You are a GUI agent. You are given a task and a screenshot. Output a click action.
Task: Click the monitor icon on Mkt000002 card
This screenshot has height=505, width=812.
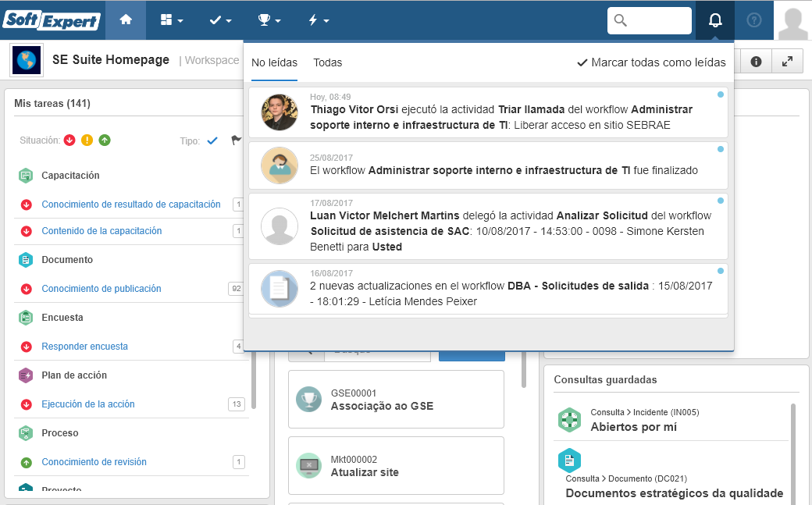click(308, 466)
